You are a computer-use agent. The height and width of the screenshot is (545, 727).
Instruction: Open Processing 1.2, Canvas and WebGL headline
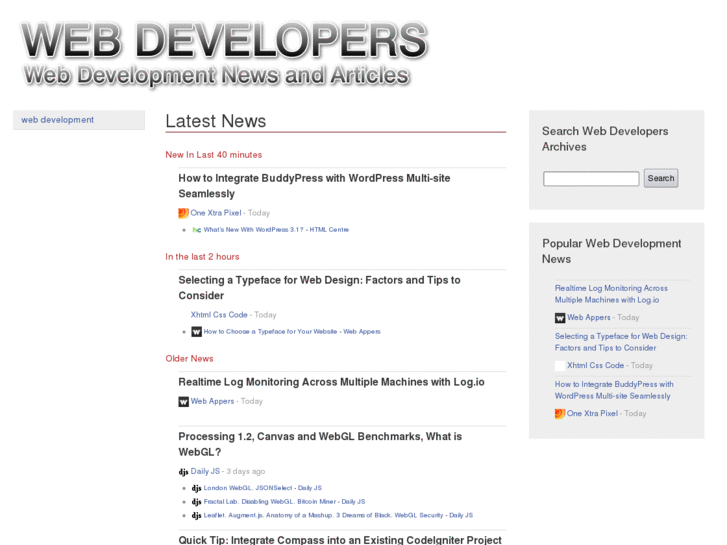[x=320, y=444]
